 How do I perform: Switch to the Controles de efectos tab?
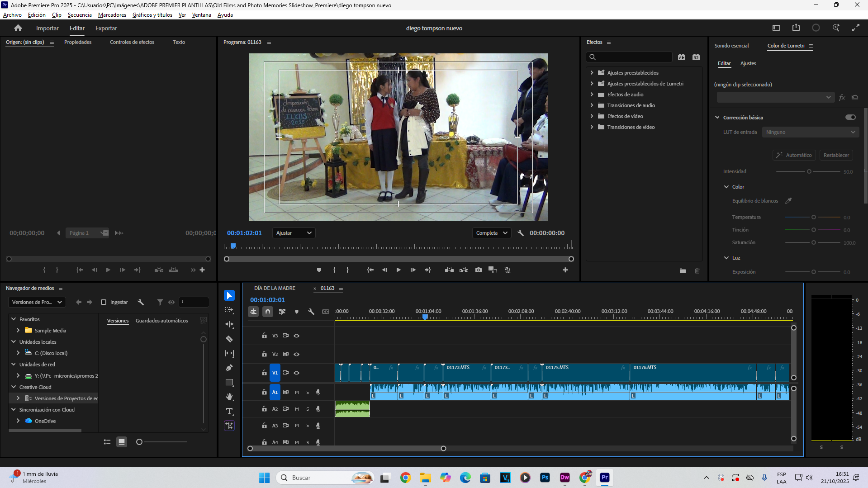coord(132,42)
